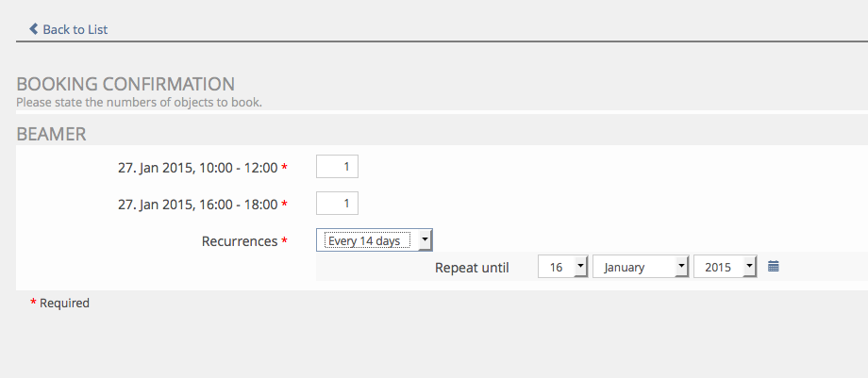The height and width of the screenshot is (378, 868).
Task: Click the '* Required' note
Action: (x=60, y=304)
